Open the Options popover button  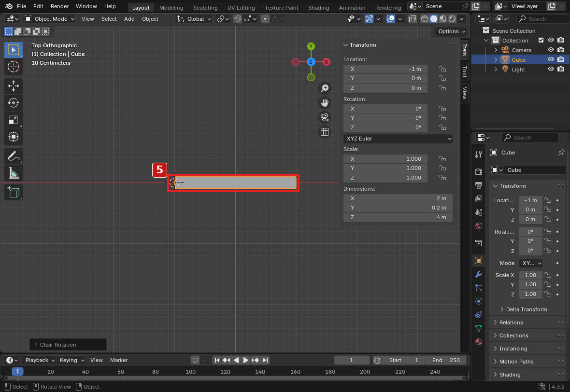click(x=451, y=31)
